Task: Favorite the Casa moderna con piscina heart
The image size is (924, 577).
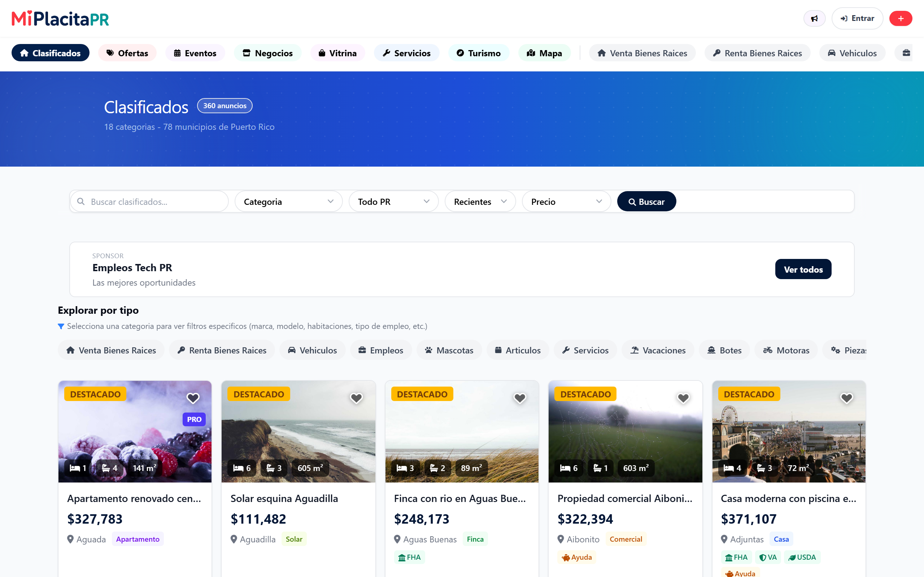Action: [846, 398]
